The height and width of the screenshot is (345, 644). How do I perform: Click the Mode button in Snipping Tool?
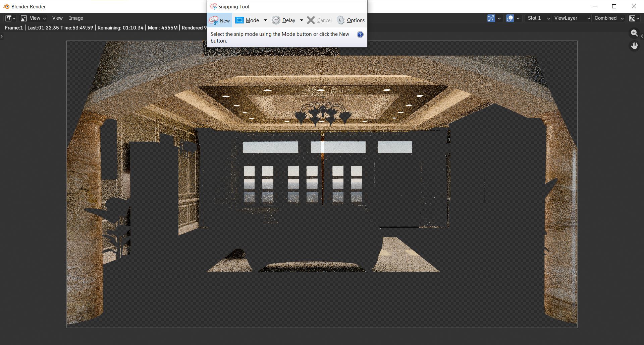click(x=248, y=20)
